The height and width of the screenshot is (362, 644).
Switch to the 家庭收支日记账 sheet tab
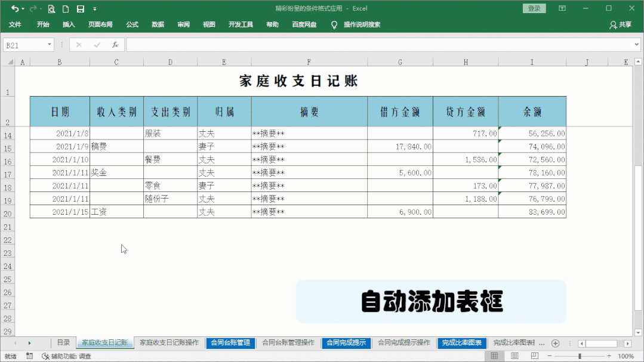(104, 343)
